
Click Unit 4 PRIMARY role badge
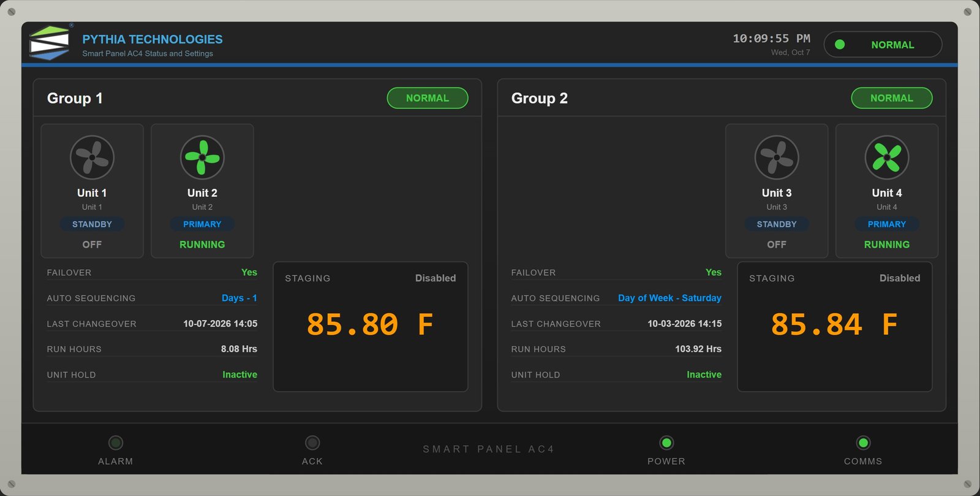click(x=887, y=224)
